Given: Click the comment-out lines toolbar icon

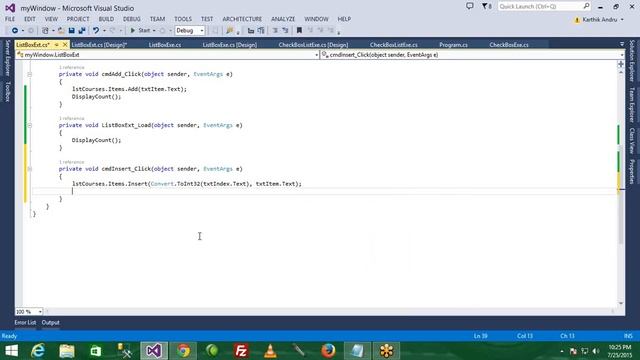Looking at the screenshot, I should coord(251,31).
